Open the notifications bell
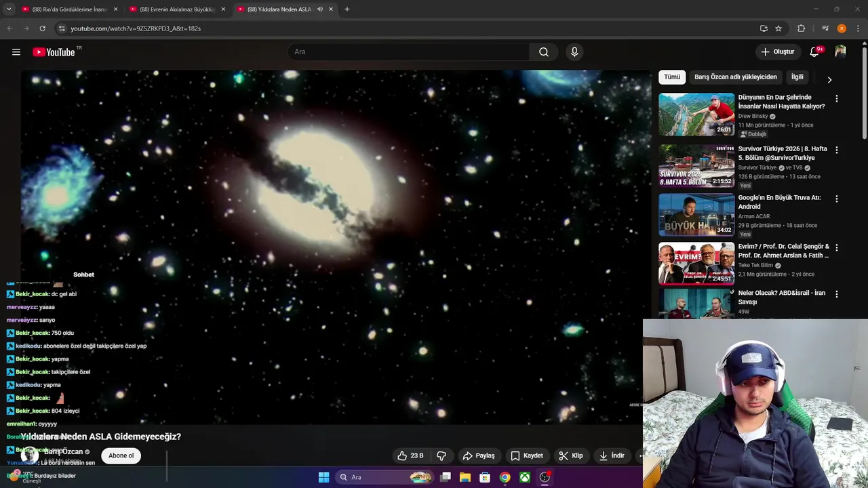Image resolution: width=868 pixels, height=488 pixels. coord(815,52)
